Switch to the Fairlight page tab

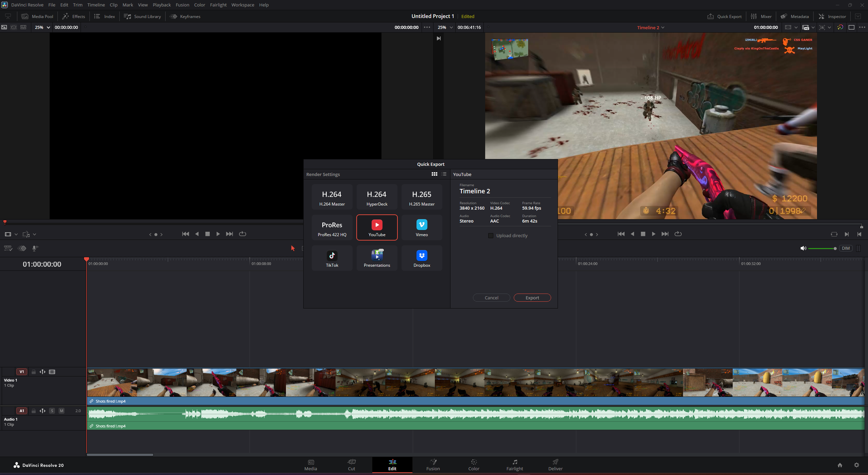click(x=514, y=465)
